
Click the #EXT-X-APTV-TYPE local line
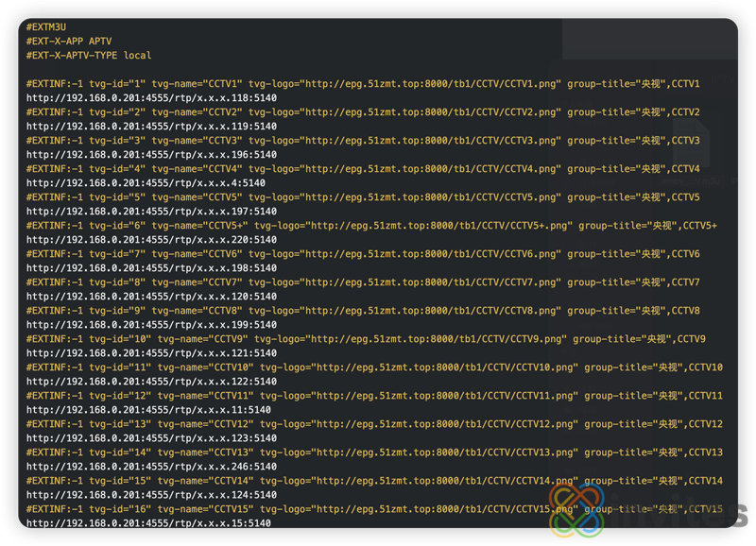pos(89,56)
